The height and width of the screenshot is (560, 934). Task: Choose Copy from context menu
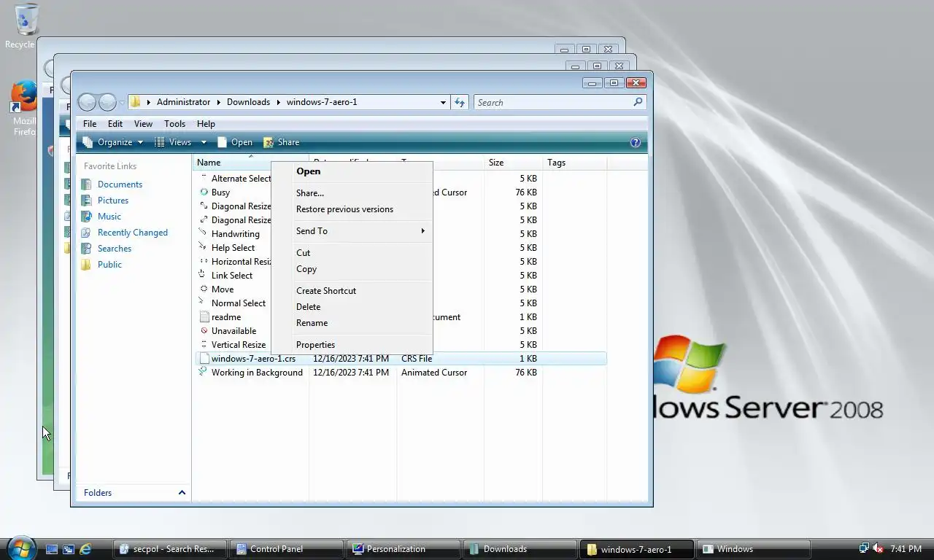pyautogui.click(x=352, y=269)
